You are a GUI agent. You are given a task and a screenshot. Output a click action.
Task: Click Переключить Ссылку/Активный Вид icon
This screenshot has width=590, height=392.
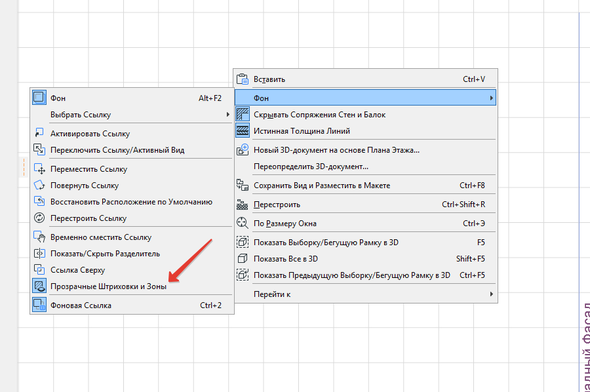tap(39, 150)
